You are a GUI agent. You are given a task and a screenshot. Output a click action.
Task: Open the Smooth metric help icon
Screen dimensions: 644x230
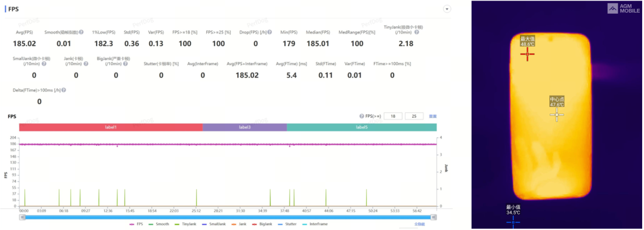click(81, 32)
